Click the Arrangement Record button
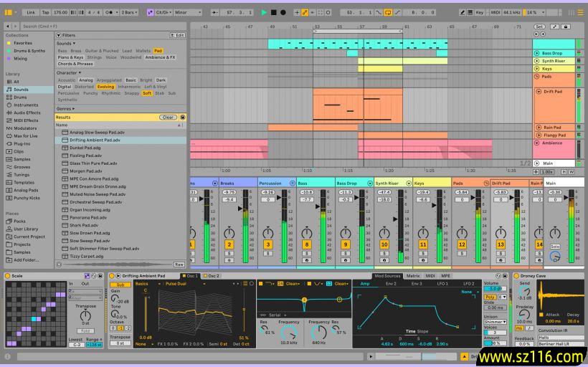This screenshot has width=588, height=367. tap(283, 12)
